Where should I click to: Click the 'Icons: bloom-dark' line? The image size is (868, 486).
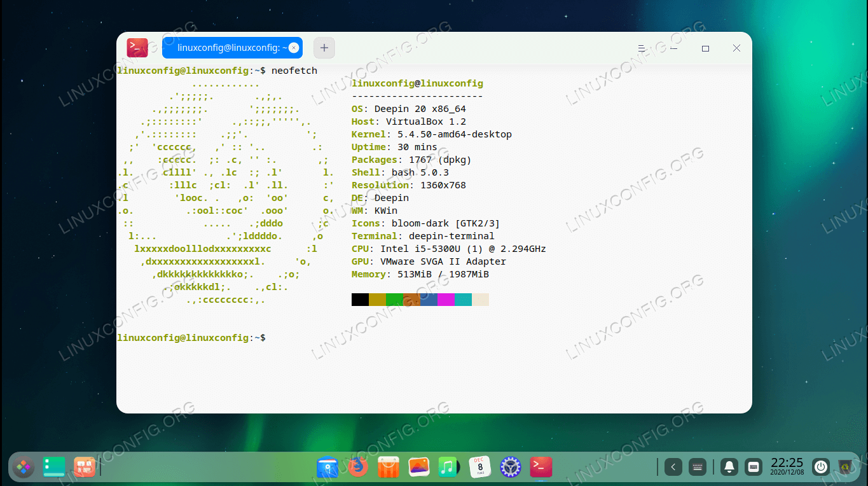425,223
